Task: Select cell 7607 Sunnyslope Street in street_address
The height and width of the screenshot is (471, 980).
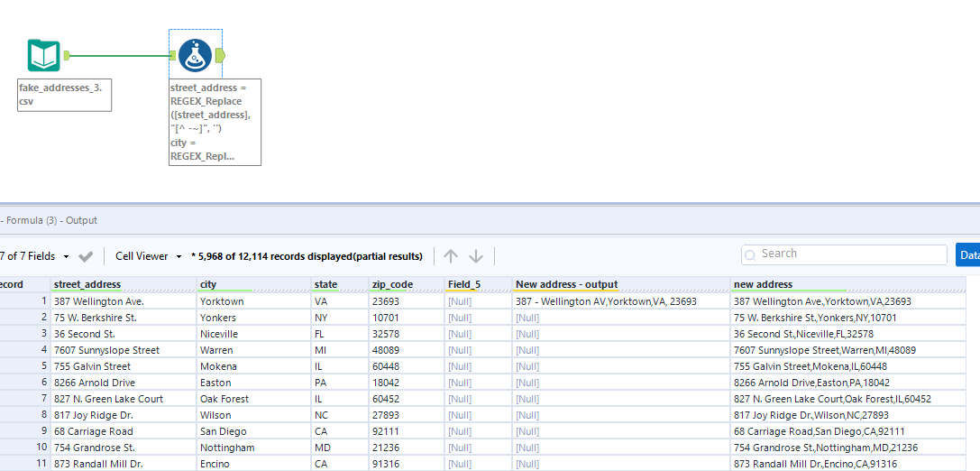Action: [124, 350]
